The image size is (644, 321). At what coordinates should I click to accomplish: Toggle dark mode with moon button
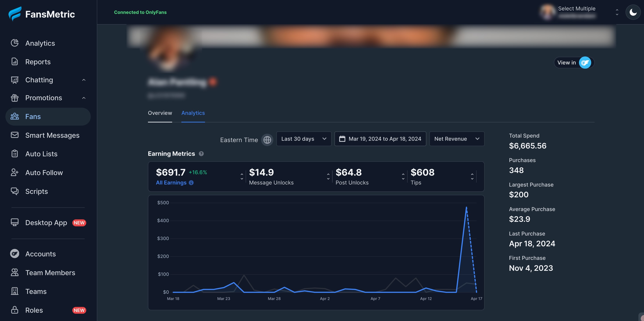pyautogui.click(x=633, y=12)
